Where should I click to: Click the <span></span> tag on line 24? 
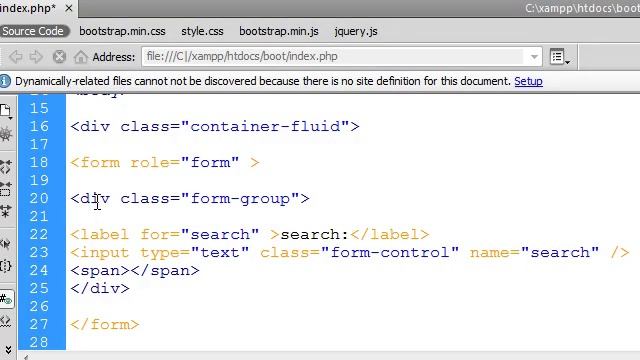tap(135, 271)
